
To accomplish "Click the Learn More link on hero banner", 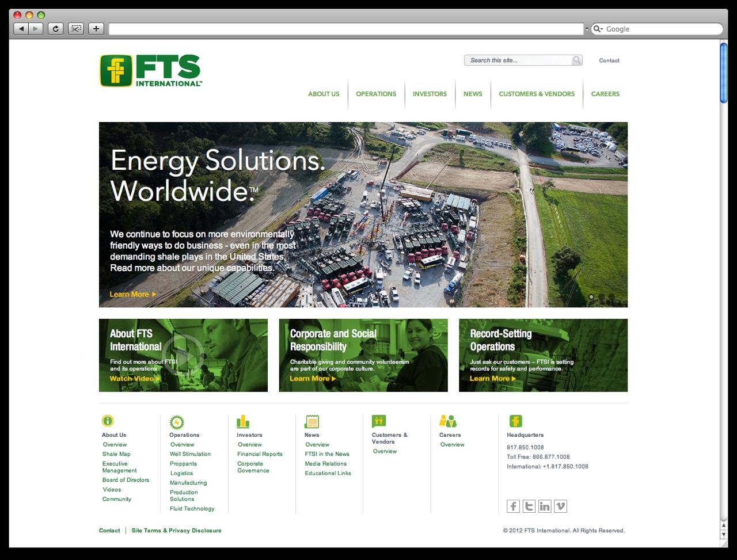I will pyautogui.click(x=133, y=294).
